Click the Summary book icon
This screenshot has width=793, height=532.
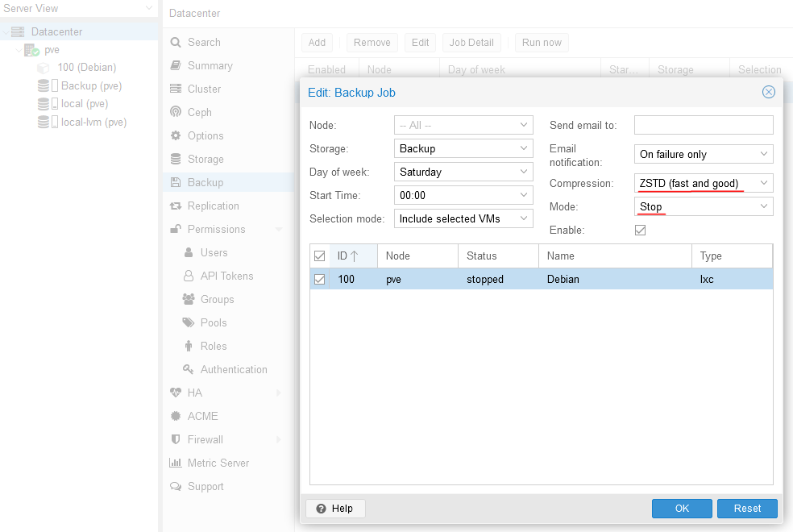176,66
